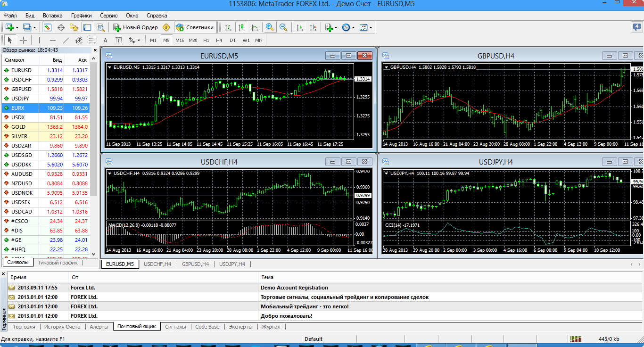
Task: Toggle the Data Window crosshair icon
Action: click(x=61, y=27)
